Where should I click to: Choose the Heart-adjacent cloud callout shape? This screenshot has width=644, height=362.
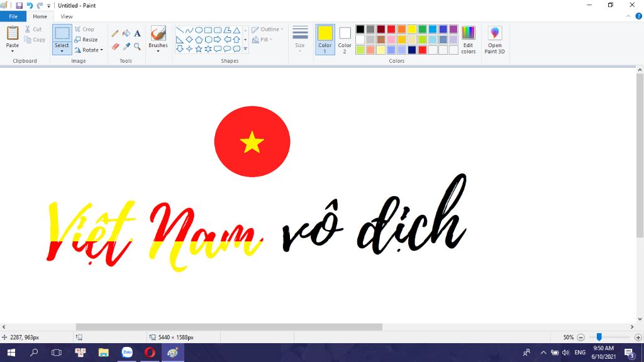click(236, 49)
